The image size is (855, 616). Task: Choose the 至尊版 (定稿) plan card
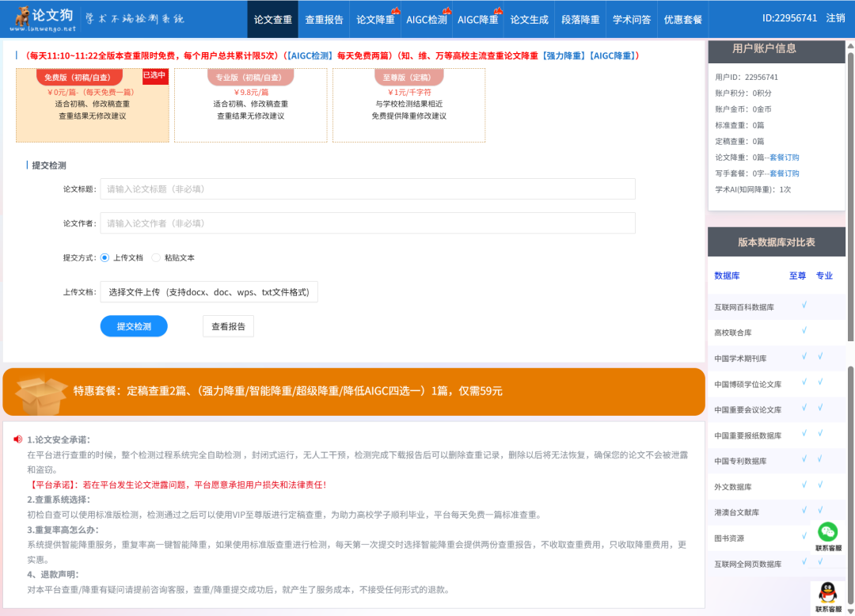click(408, 105)
